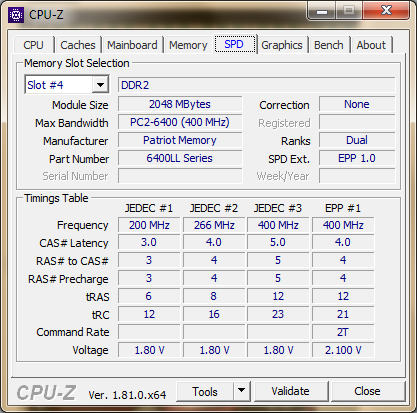
Task: Switch to the CPU tab
Action: 33,45
